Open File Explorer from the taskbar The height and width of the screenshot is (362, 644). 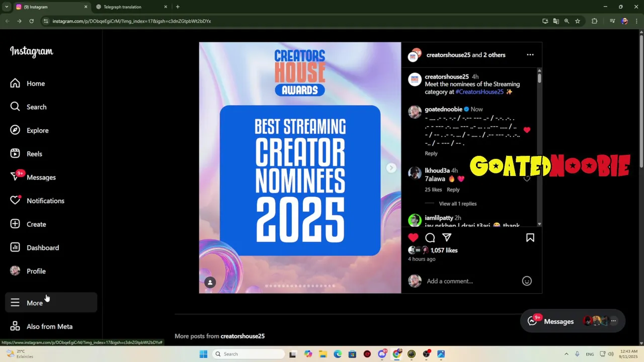[323, 354]
